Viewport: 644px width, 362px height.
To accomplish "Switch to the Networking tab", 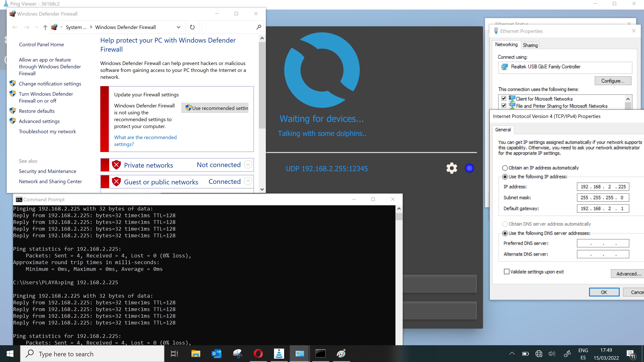I will click(x=506, y=44).
